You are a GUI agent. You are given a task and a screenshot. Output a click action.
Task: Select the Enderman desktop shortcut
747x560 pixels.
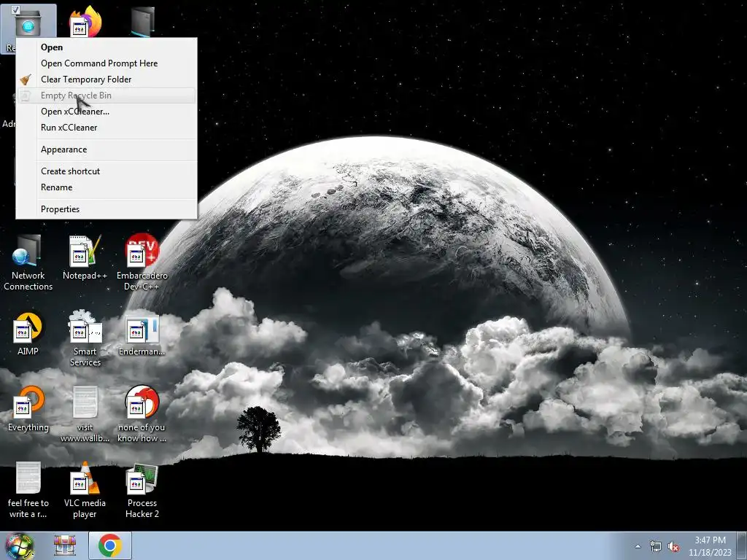(142, 334)
